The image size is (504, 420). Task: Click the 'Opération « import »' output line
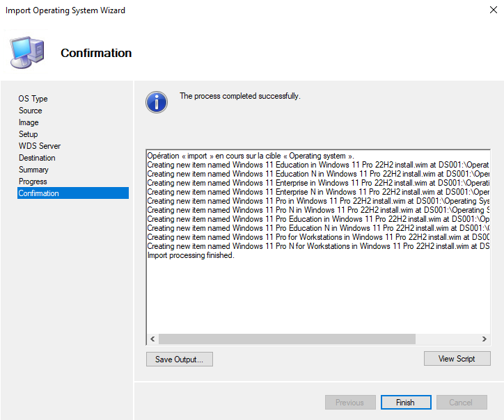[251, 156]
